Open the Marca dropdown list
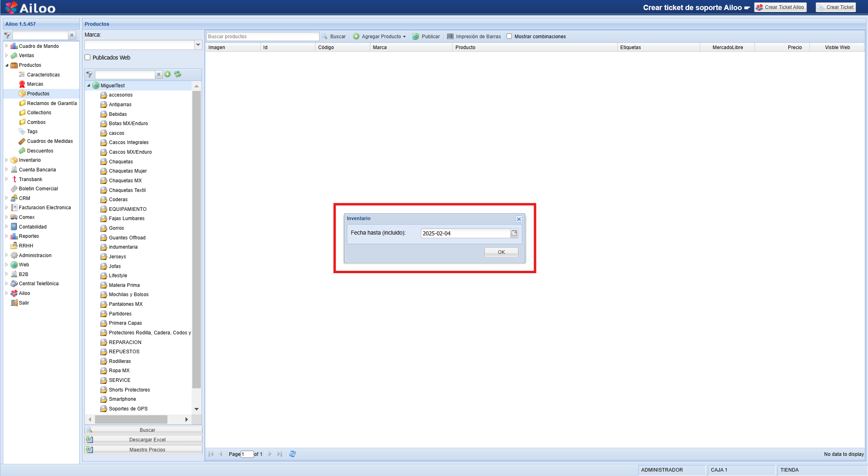 198,45
